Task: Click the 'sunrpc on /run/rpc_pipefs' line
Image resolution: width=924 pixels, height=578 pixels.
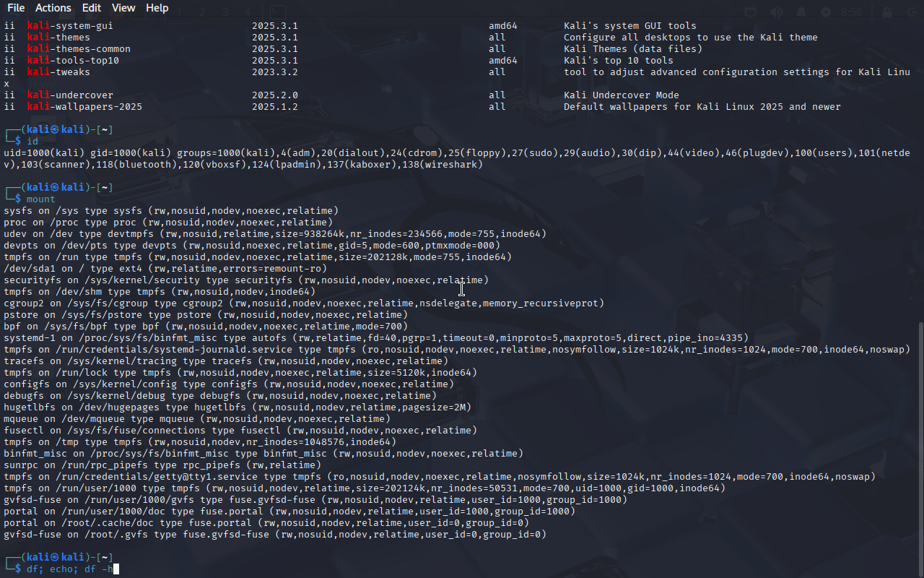Action: click(162, 465)
